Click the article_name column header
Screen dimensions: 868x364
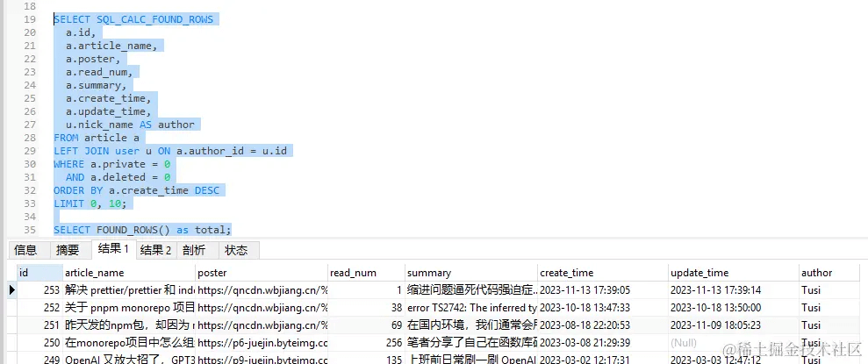129,273
